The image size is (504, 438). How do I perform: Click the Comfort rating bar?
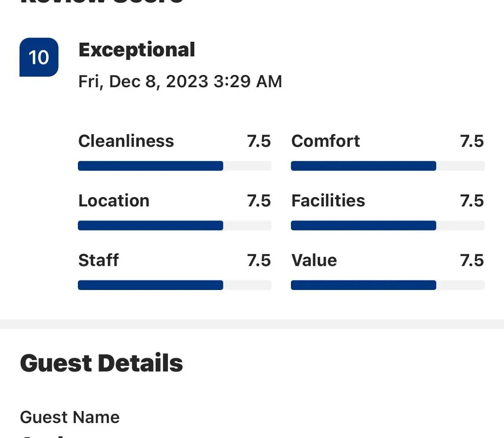pos(388,166)
